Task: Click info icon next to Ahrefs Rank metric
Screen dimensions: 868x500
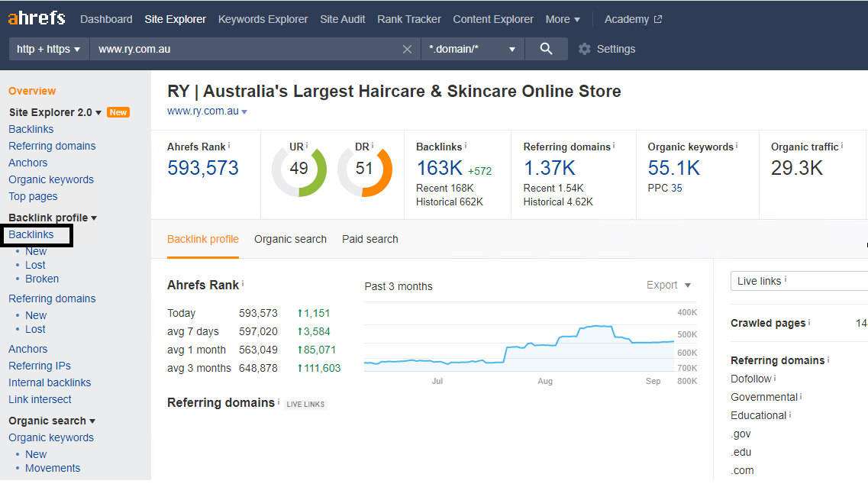Action: point(228,146)
